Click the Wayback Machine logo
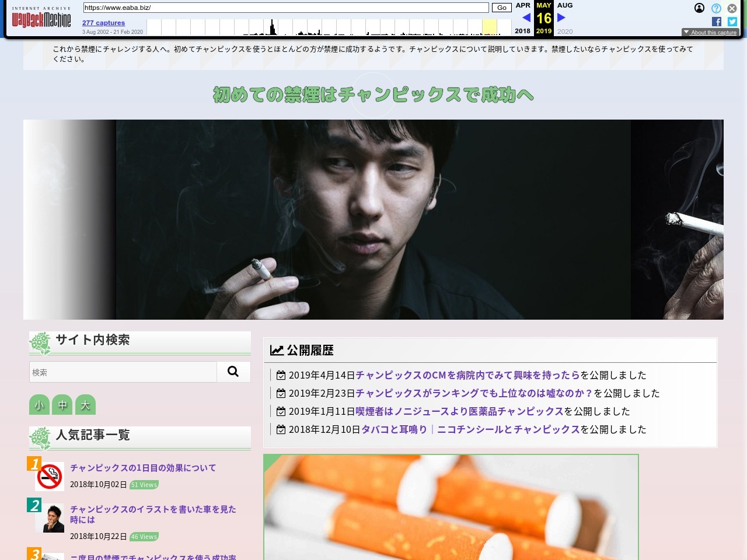 [41, 17]
